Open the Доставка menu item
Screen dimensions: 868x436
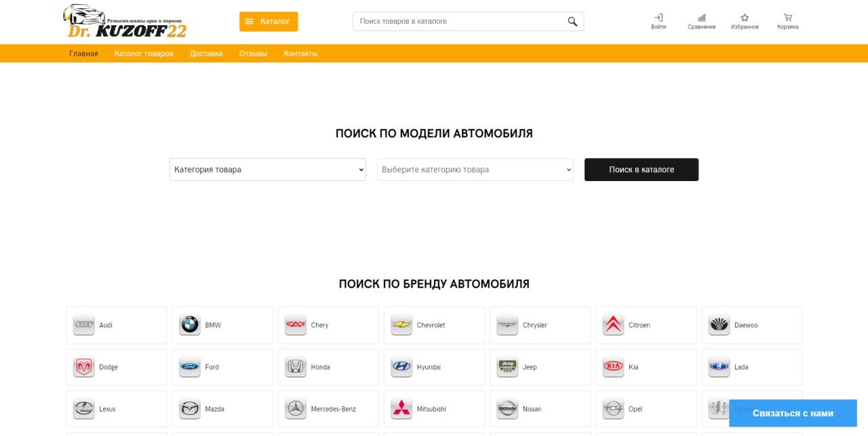206,54
